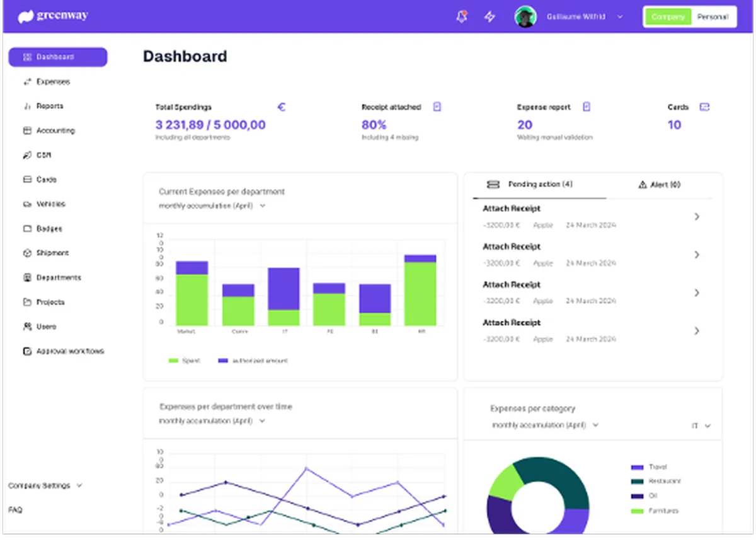Click the HR bar in the department chart

point(420,290)
